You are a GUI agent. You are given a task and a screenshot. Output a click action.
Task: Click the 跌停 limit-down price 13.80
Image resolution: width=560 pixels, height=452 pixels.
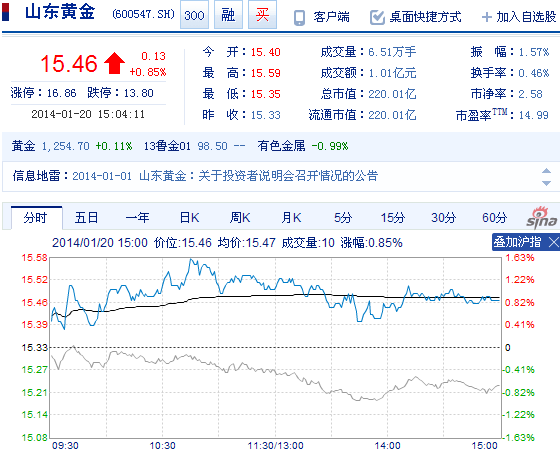tap(139, 94)
